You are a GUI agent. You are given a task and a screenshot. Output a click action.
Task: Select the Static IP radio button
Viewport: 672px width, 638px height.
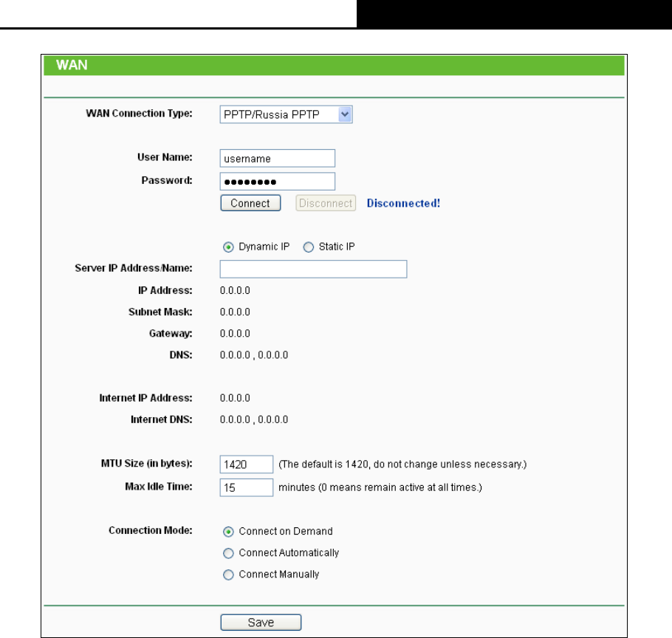point(309,247)
